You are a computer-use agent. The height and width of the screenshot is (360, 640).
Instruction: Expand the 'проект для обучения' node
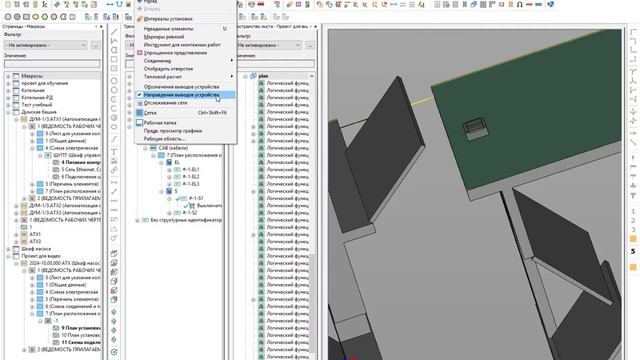pyautogui.click(x=8, y=83)
